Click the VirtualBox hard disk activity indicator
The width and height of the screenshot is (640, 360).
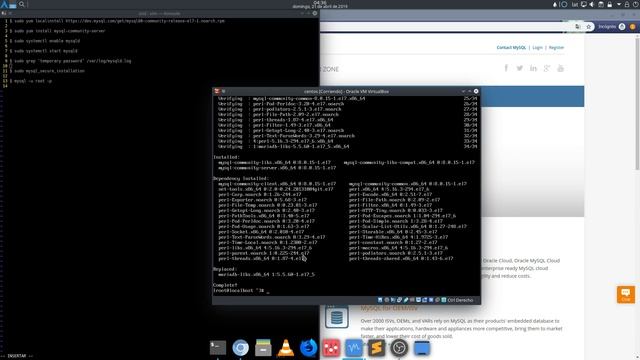(380, 300)
